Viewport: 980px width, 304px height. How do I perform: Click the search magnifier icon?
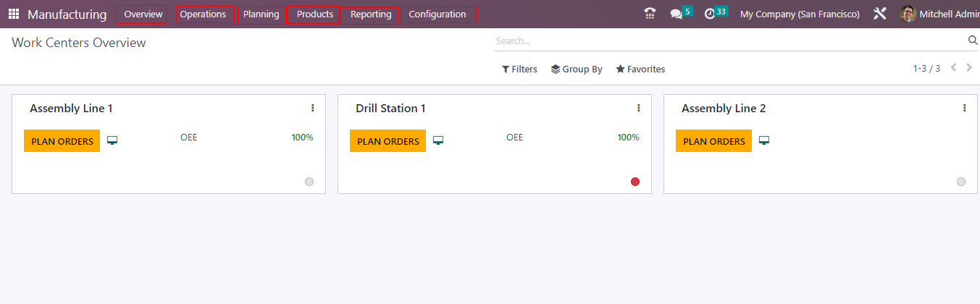[x=973, y=41]
